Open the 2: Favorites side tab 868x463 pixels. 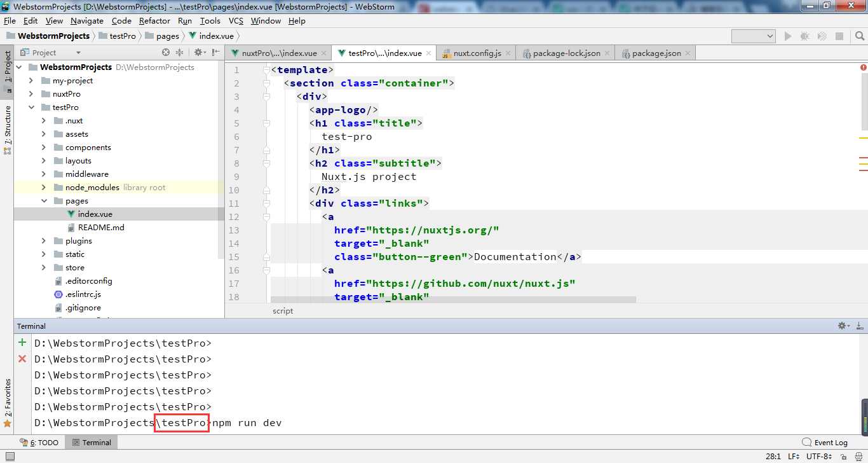click(7, 402)
